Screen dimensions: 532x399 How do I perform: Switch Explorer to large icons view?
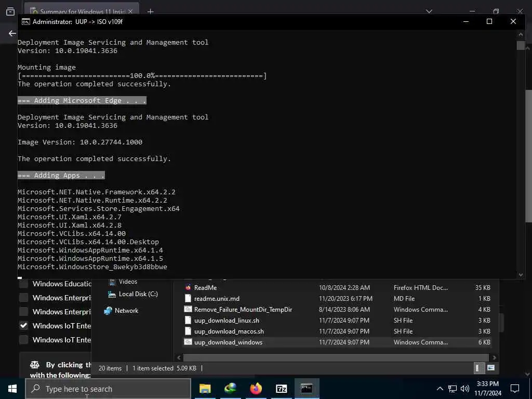pos(490,368)
